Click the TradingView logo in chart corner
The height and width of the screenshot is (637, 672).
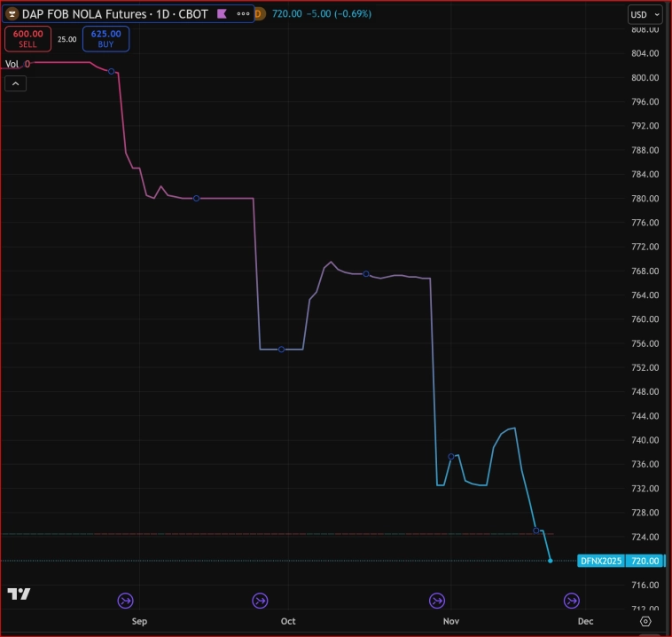point(18,594)
